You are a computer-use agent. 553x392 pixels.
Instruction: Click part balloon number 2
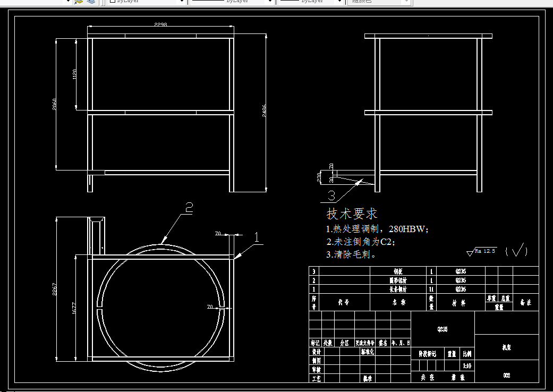point(189,208)
